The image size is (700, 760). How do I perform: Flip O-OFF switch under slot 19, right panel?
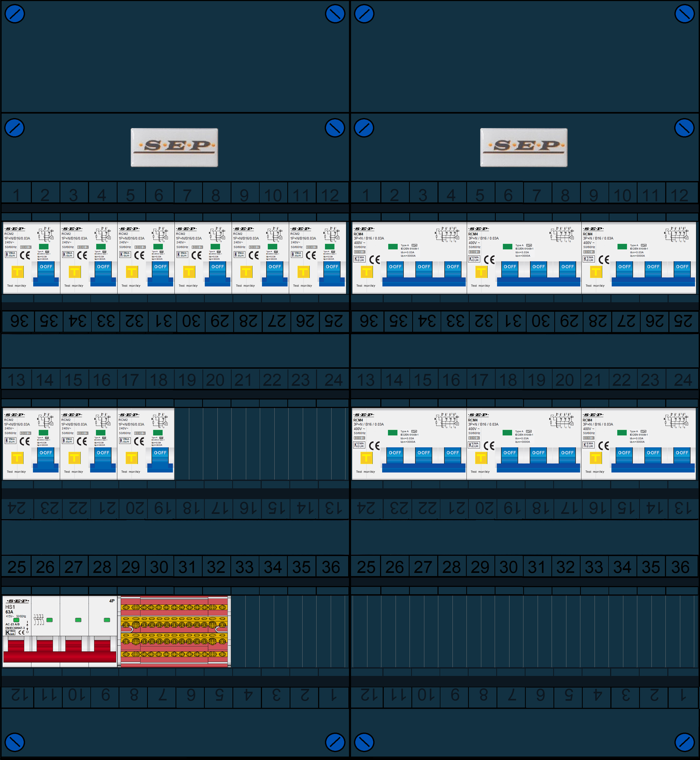[x=538, y=456]
